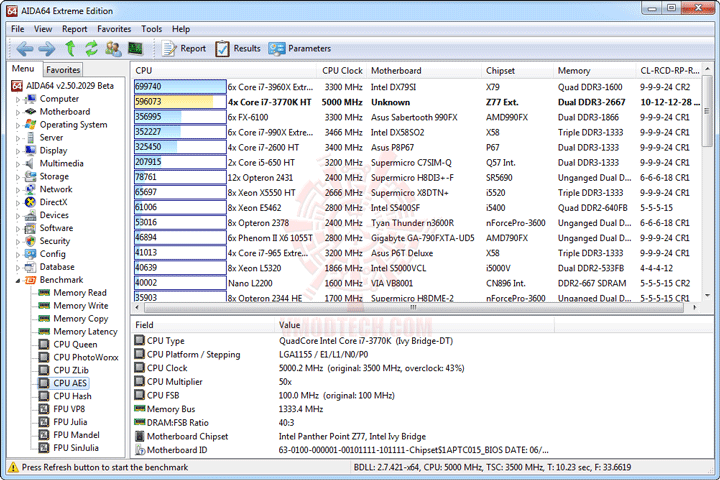Viewport: 720px width, 480px height.
Task: Select the 699740 result bar row
Action: coord(180,86)
